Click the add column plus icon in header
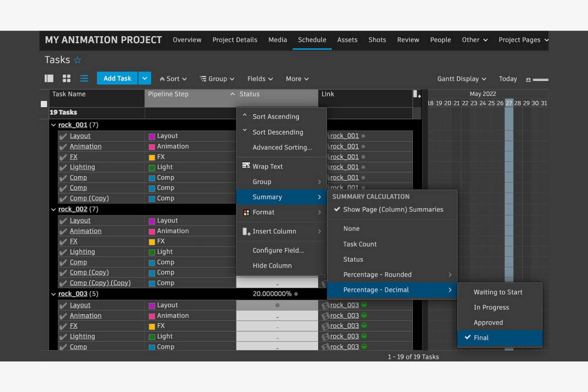This screenshot has height=392, width=588. (418, 96)
